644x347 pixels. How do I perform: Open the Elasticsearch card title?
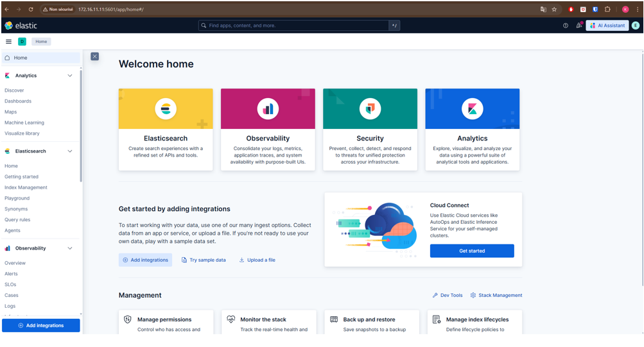(166, 139)
